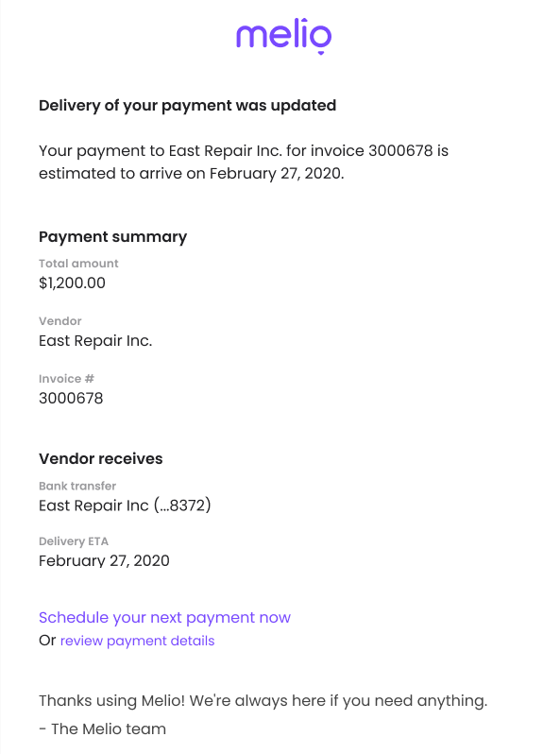Click the Thanks using Melio closing message
Screen dimensions: 560x754
click(263, 701)
